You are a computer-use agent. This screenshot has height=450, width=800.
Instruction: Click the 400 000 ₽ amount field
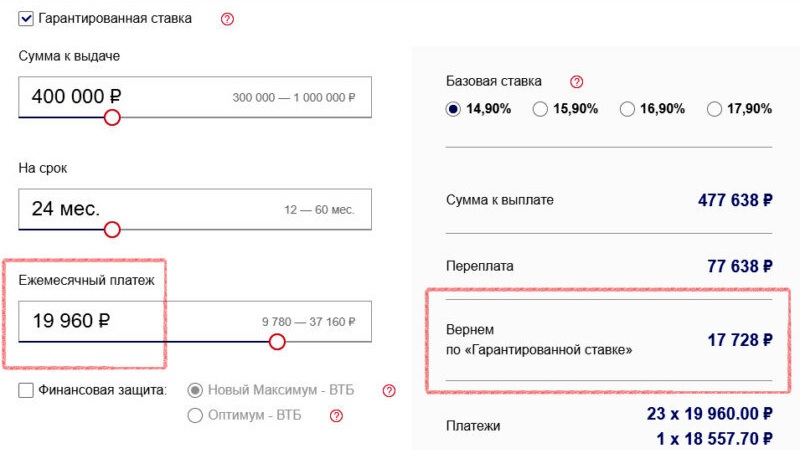click(195, 97)
